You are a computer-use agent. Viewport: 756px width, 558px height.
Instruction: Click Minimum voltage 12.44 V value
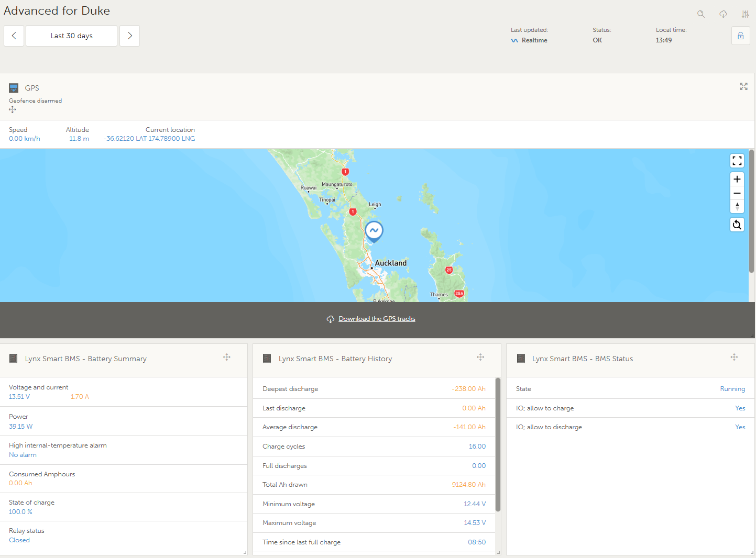point(475,504)
